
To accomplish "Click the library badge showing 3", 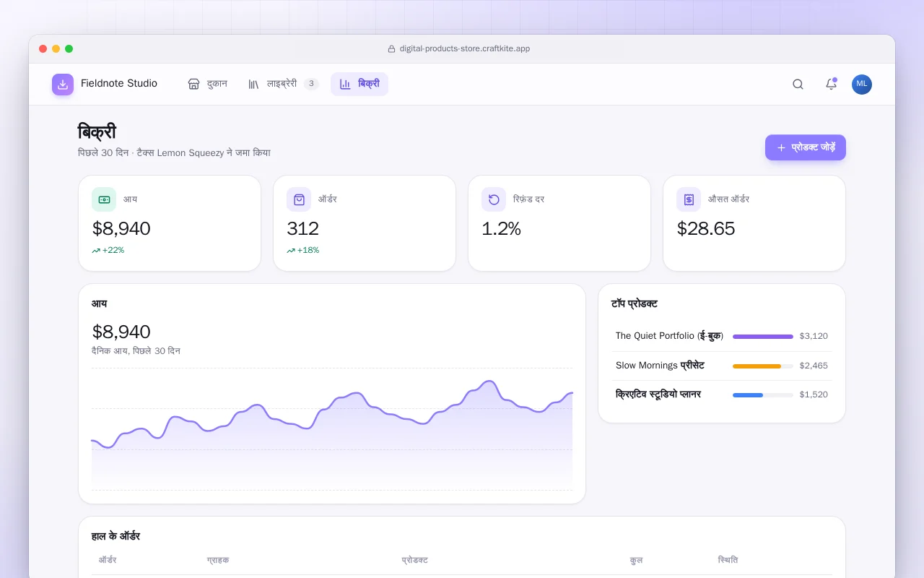I will tap(311, 84).
